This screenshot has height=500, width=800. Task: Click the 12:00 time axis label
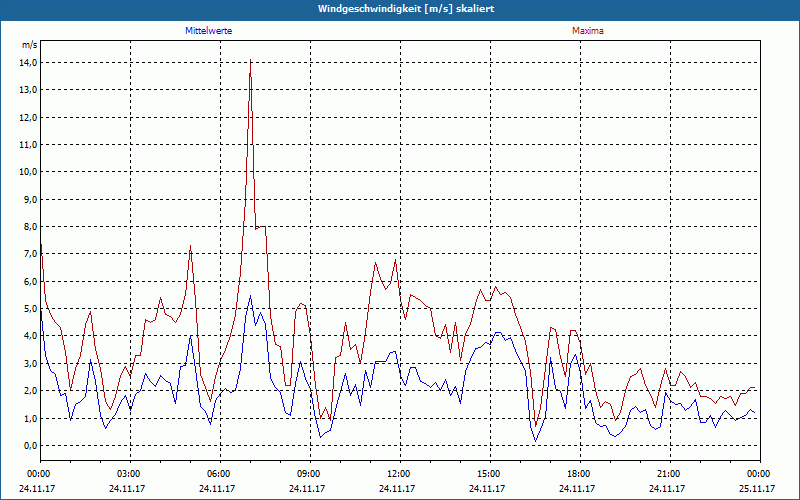(400, 474)
